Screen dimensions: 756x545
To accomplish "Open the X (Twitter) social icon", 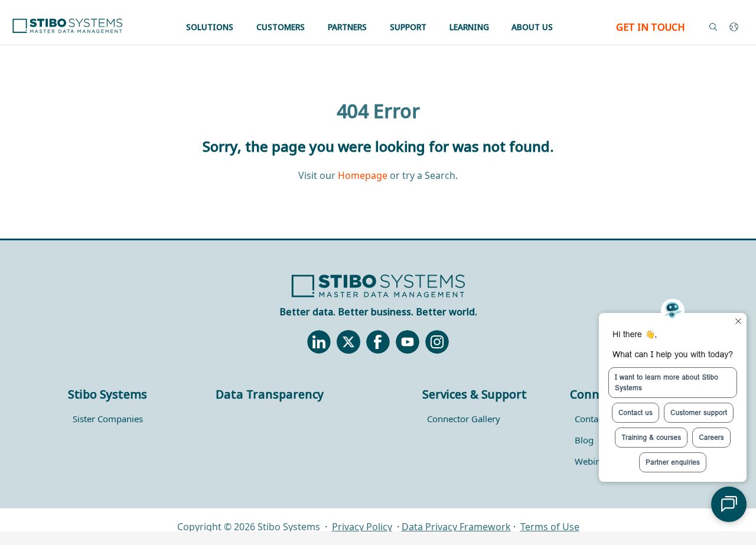I will coord(348,342).
